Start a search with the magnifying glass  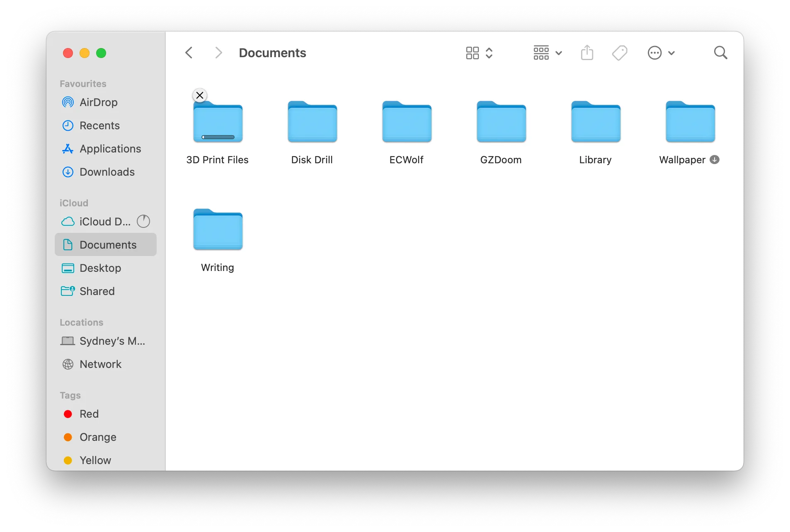pos(720,53)
